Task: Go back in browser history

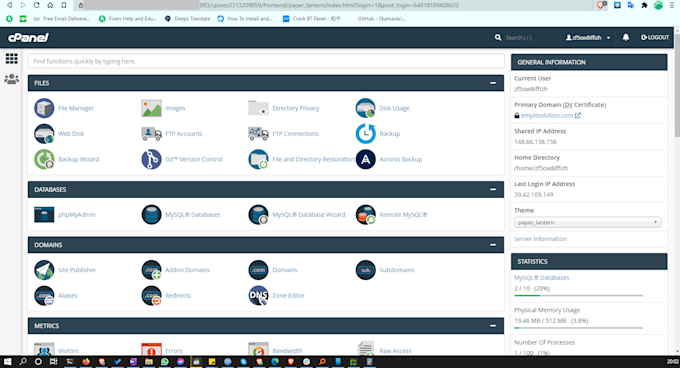Action: click(x=9, y=5)
